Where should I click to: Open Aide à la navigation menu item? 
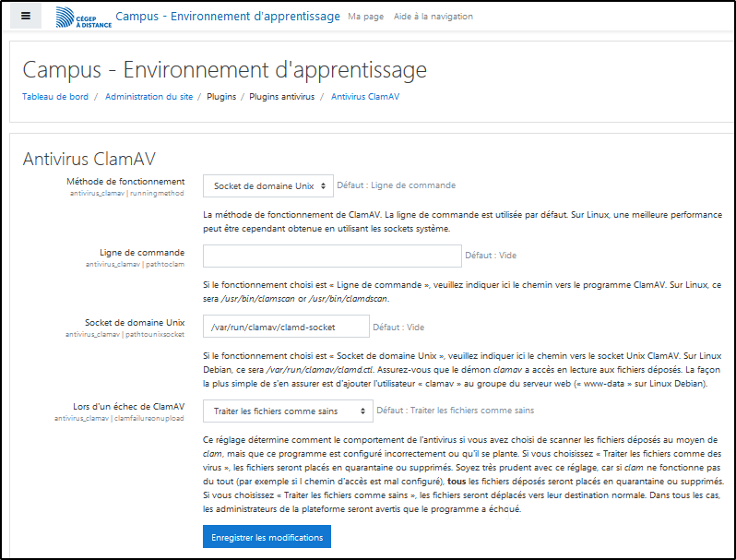433,17
